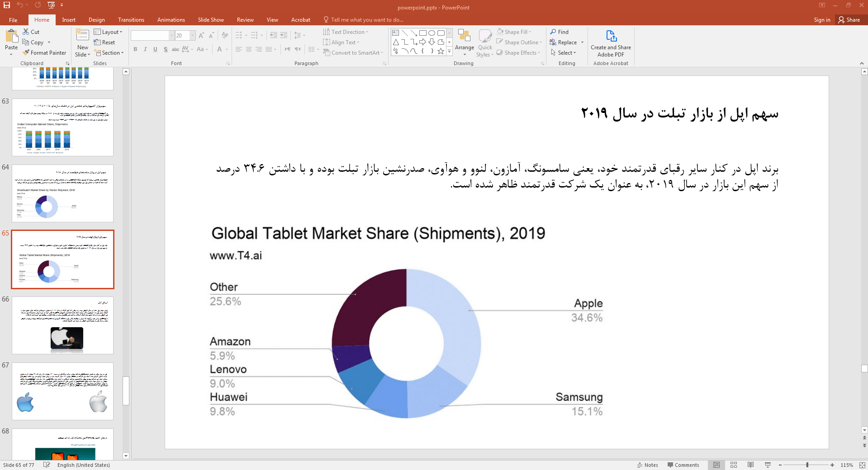Click the Share button
The height and width of the screenshot is (470, 868).
tap(849, 20)
